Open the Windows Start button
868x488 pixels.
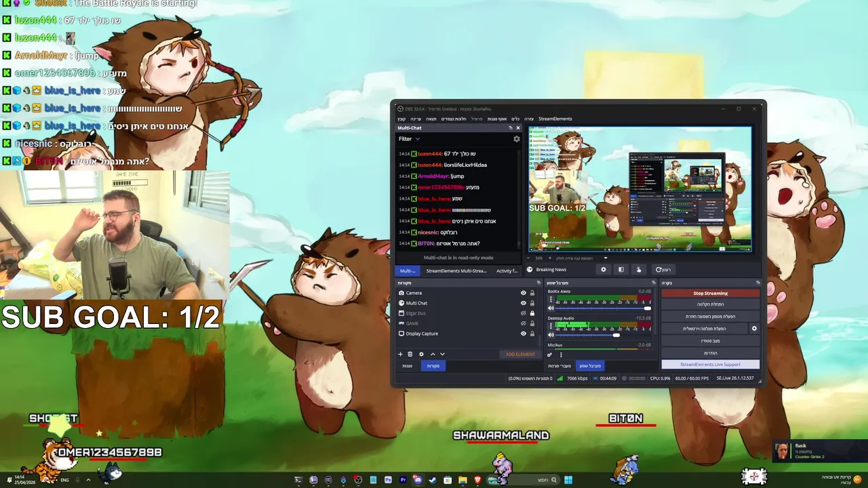point(568,480)
